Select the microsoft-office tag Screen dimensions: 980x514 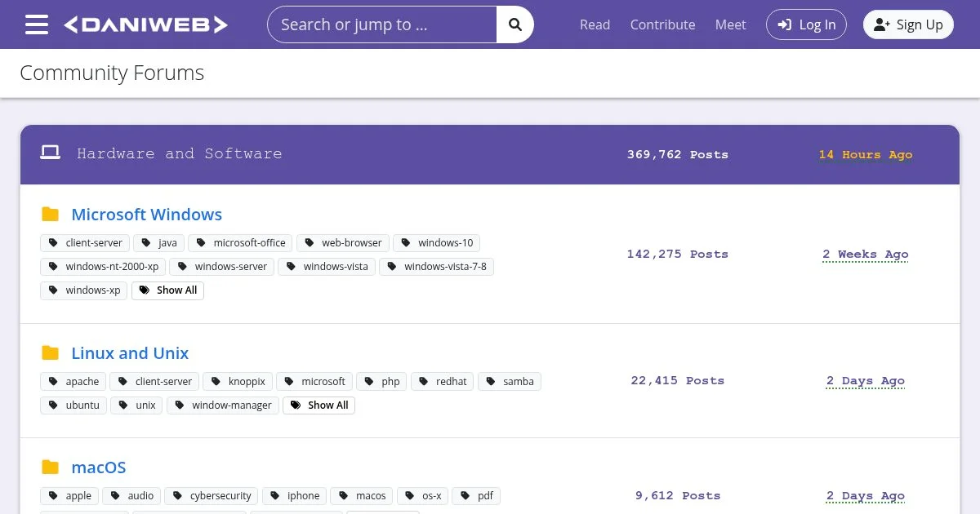240,243
